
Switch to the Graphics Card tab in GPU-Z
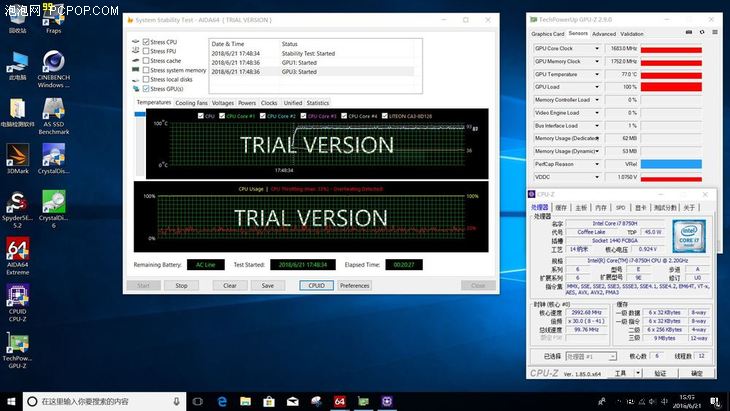coord(547,33)
